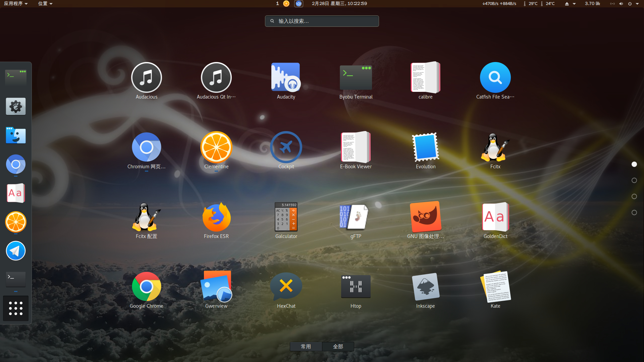Open Telegram from the dock

[x=16, y=251]
